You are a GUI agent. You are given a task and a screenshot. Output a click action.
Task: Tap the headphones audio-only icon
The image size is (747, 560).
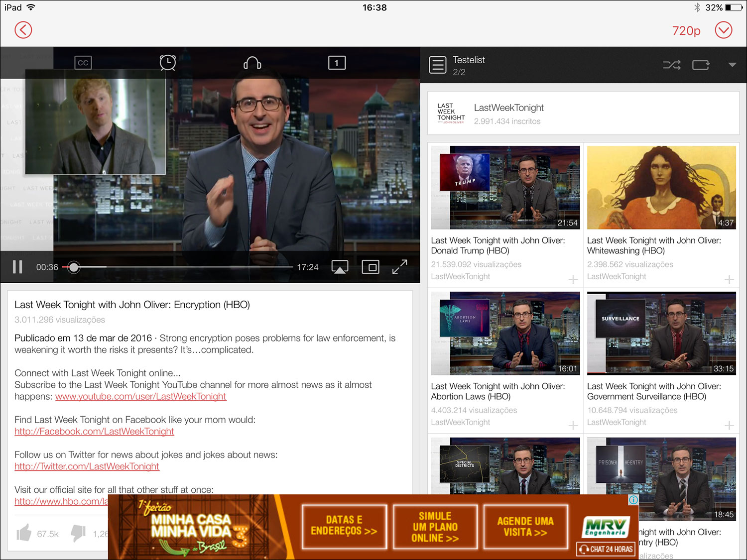click(252, 63)
